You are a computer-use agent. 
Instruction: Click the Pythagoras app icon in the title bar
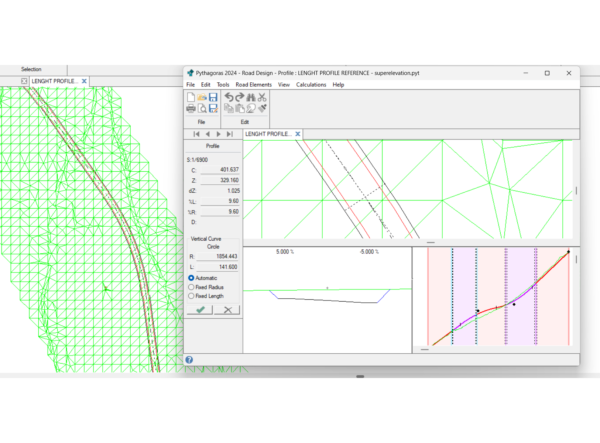[x=190, y=73]
